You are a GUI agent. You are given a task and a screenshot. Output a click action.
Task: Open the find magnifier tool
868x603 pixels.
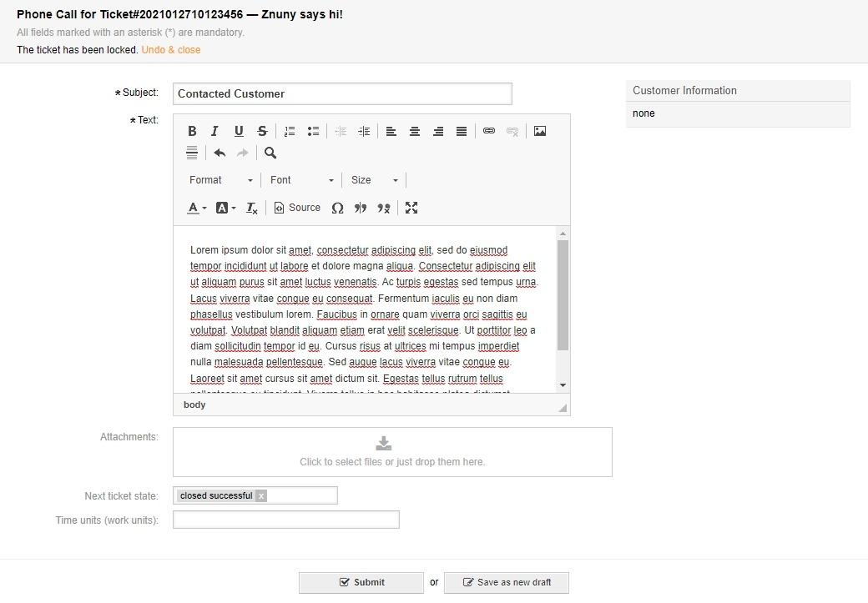point(270,153)
